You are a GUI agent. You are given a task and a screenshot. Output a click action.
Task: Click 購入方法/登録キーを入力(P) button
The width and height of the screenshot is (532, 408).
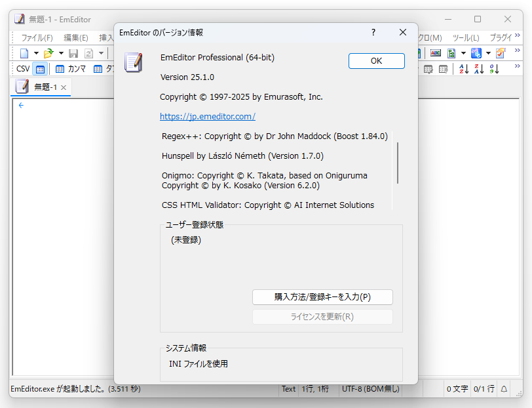pyautogui.click(x=322, y=296)
